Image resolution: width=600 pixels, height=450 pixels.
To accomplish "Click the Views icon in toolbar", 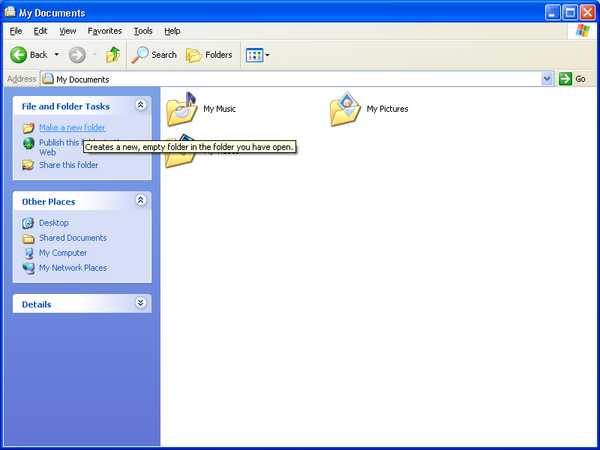I will pyautogui.click(x=254, y=55).
